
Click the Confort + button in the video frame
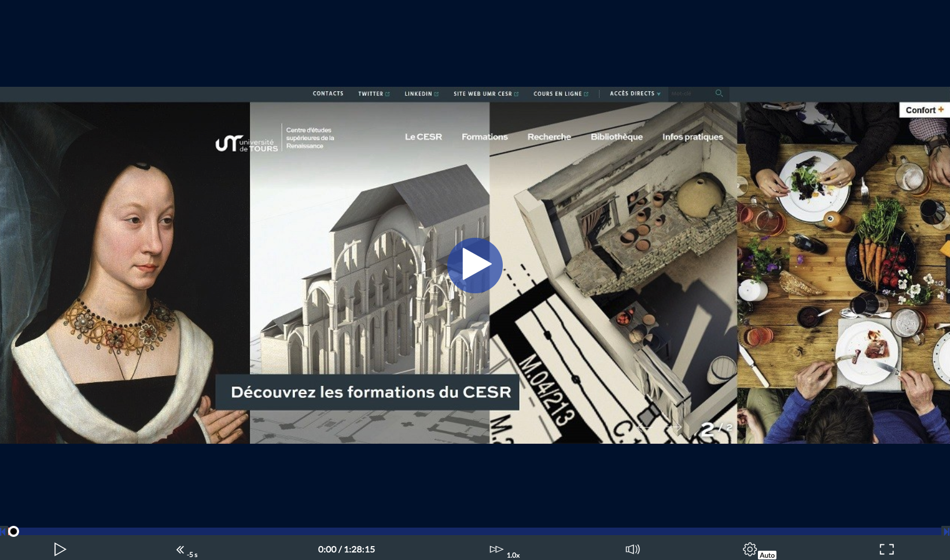click(x=924, y=110)
